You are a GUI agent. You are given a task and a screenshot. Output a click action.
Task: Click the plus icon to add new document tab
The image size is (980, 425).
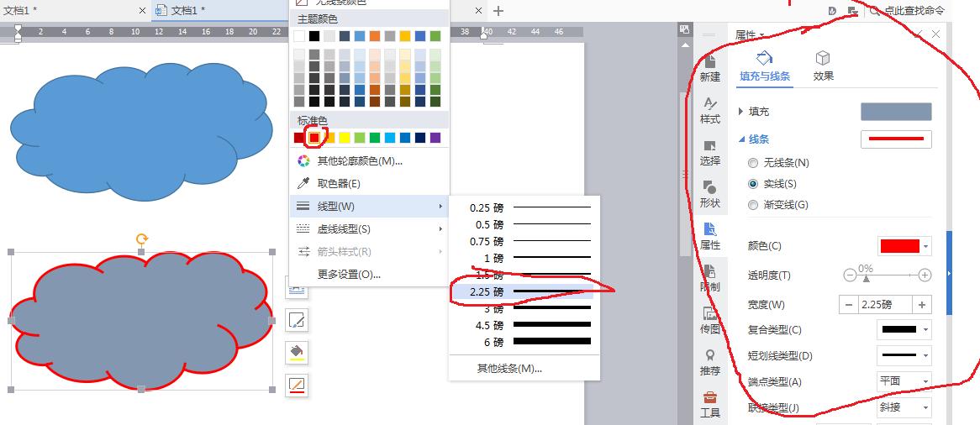click(x=498, y=11)
